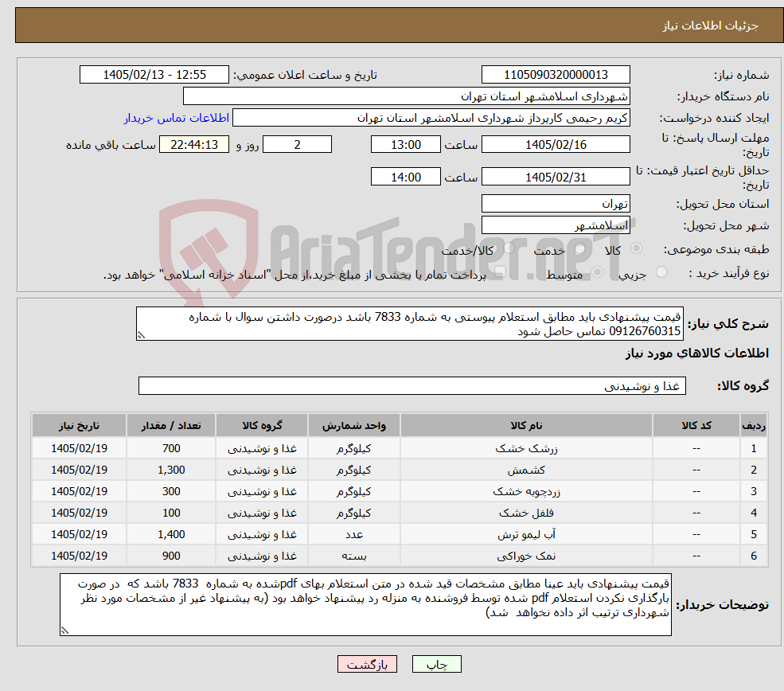Click the resize handle of buyer notes box
Screen dimensions: 784x691
(64, 631)
